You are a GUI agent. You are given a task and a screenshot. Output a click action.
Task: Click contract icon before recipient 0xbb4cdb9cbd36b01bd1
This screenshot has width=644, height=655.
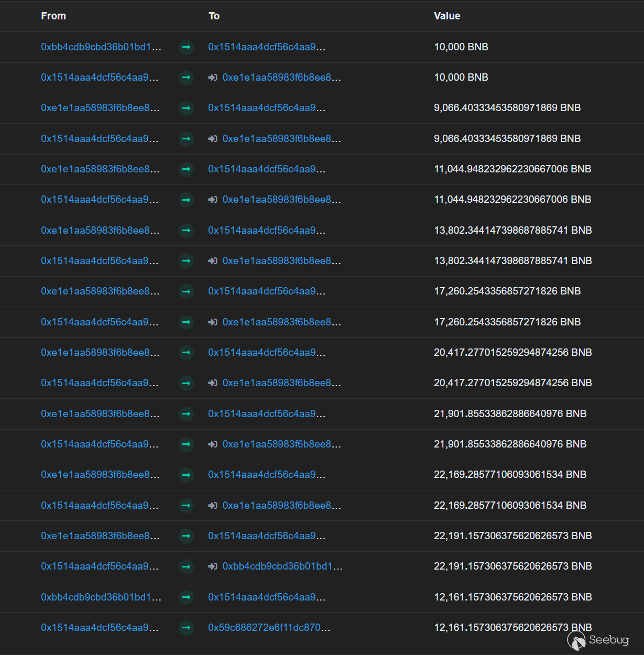tap(212, 566)
